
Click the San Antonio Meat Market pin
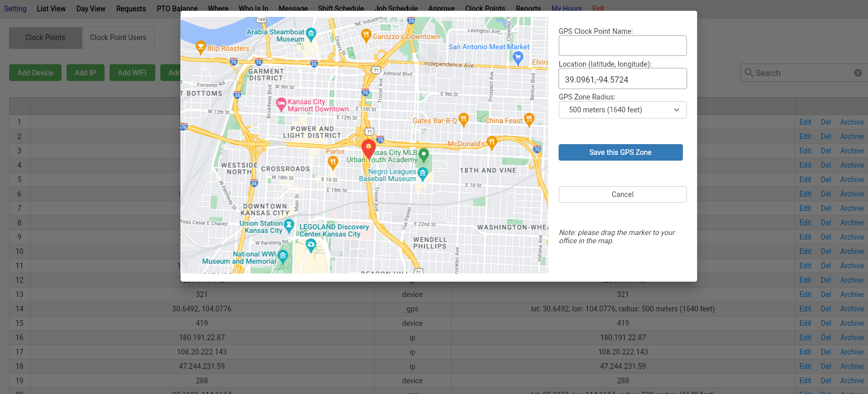518,58
